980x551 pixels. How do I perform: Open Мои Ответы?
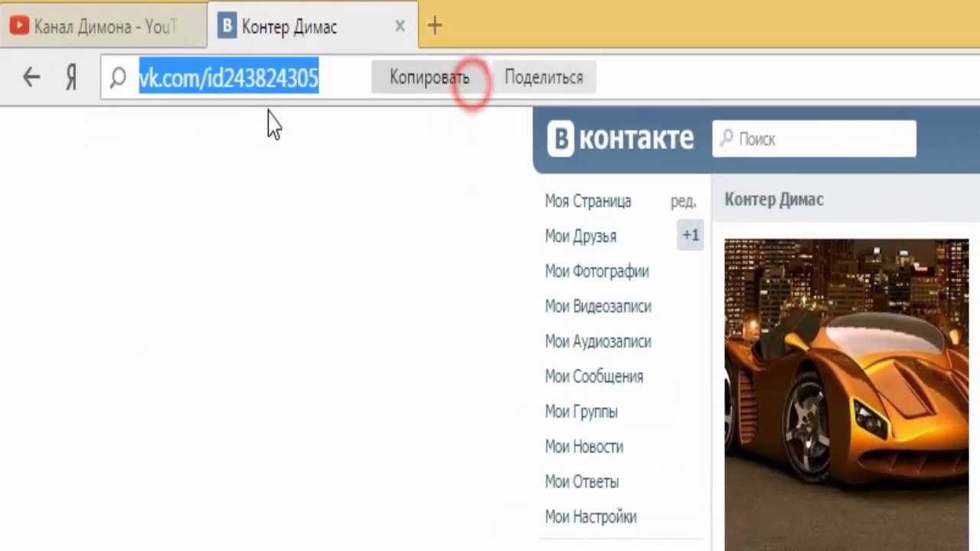(582, 482)
